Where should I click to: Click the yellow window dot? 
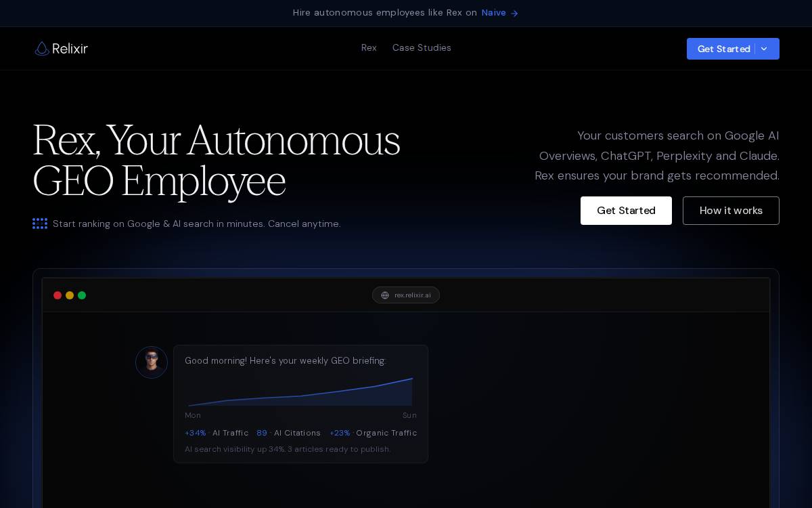coord(70,295)
